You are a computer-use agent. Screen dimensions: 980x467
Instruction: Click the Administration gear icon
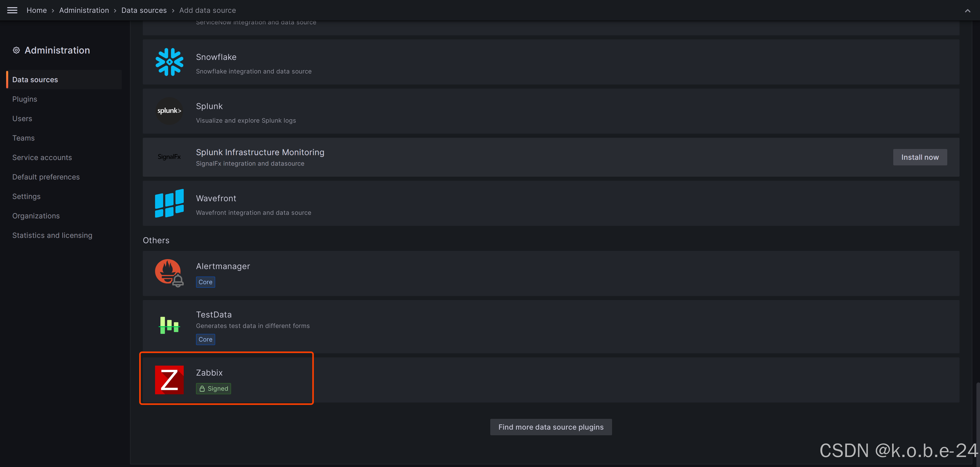tap(16, 50)
